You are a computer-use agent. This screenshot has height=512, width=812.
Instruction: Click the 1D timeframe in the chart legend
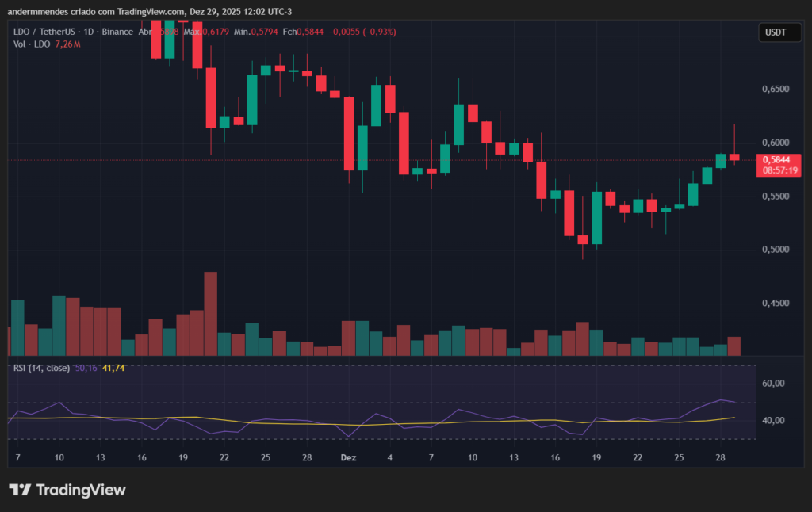90,32
